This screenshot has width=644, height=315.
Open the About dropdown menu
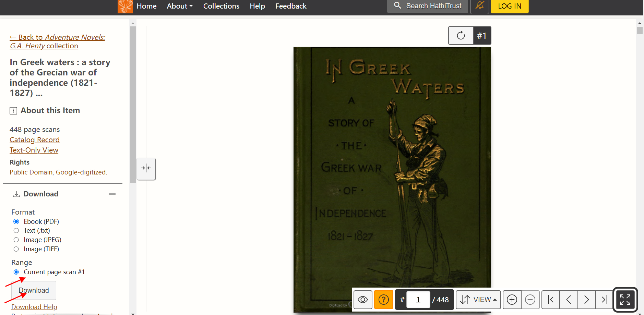180,6
